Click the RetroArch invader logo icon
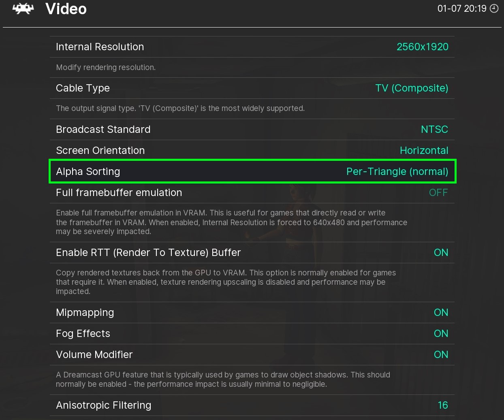The height and width of the screenshot is (420, 504). pos(23,9)
